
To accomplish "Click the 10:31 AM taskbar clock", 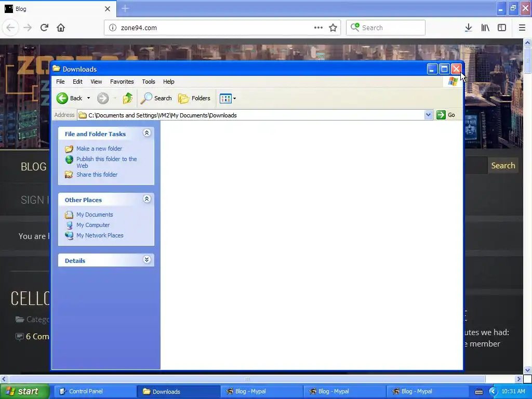I will (513, 392).
